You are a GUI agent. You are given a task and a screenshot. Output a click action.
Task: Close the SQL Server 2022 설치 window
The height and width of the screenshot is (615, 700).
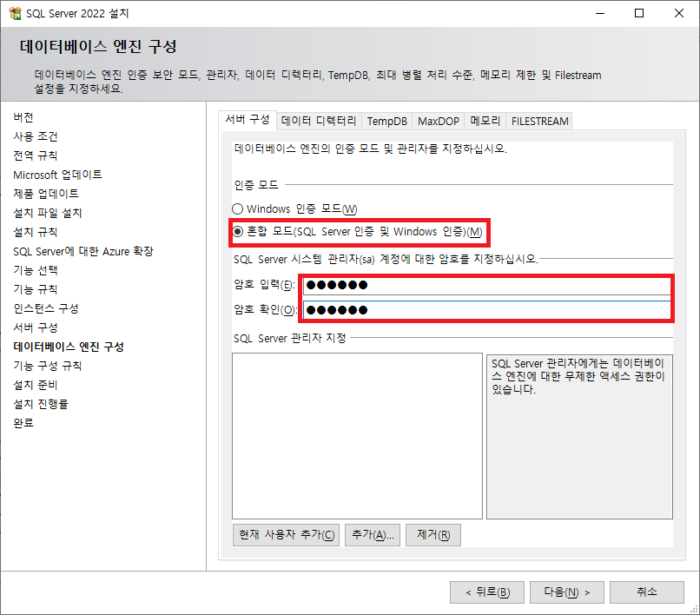coord(679,13)
